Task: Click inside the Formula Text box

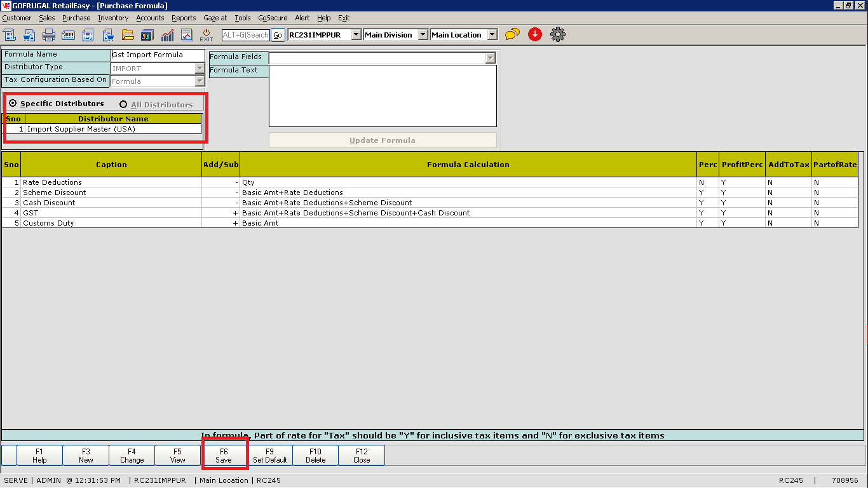Action: tap(383, 96)
